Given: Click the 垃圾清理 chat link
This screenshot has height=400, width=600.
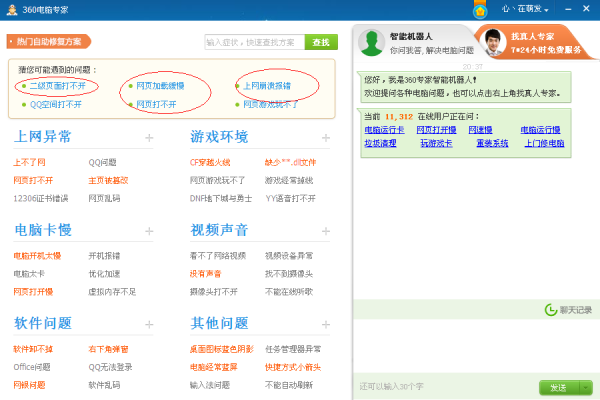Looking at the screenshot, I should coord(380,143).
